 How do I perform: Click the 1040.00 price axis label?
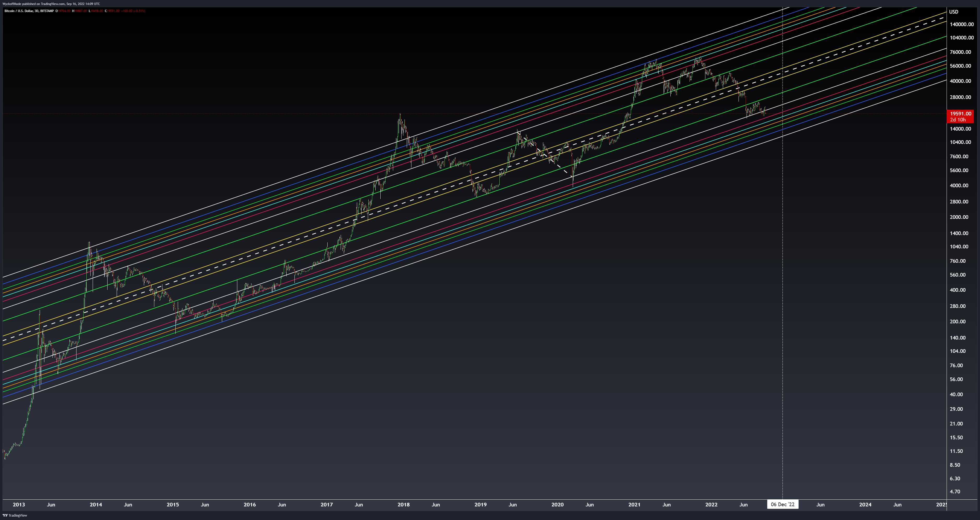pyautogui.click(x=959, y=247)
